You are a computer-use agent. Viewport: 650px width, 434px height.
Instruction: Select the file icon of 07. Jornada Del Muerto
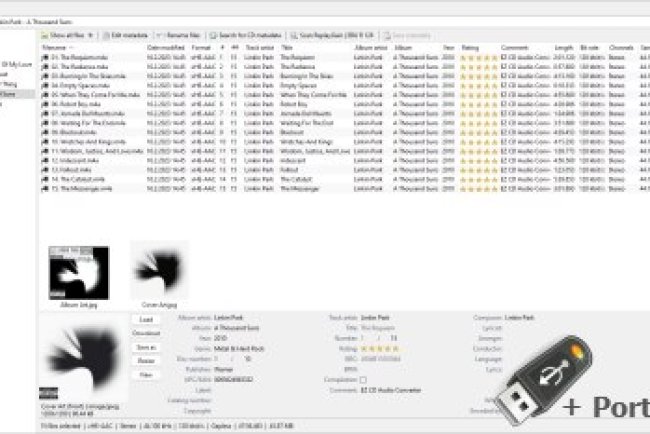pyautogui.click(x=45, y=114)
